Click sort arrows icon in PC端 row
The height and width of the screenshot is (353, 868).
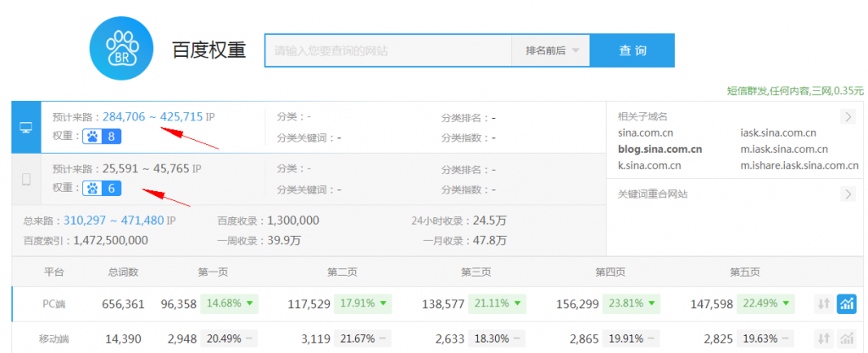tap(824, 304)
